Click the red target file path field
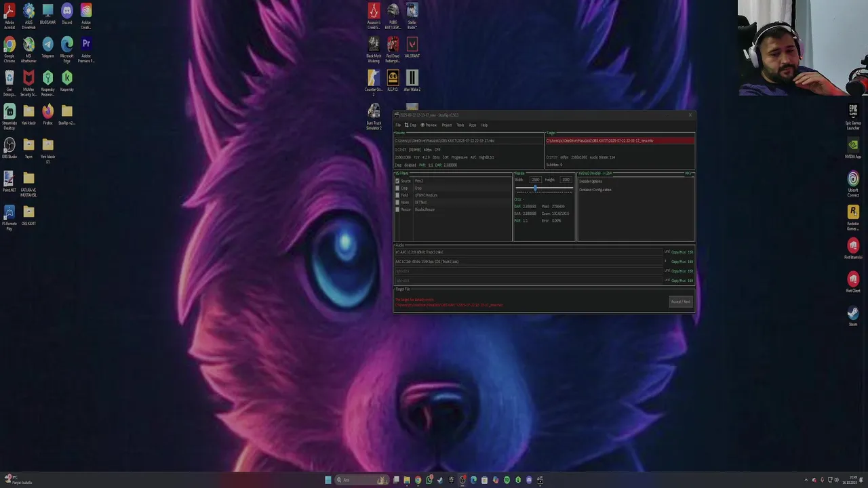 pos(620,140)
